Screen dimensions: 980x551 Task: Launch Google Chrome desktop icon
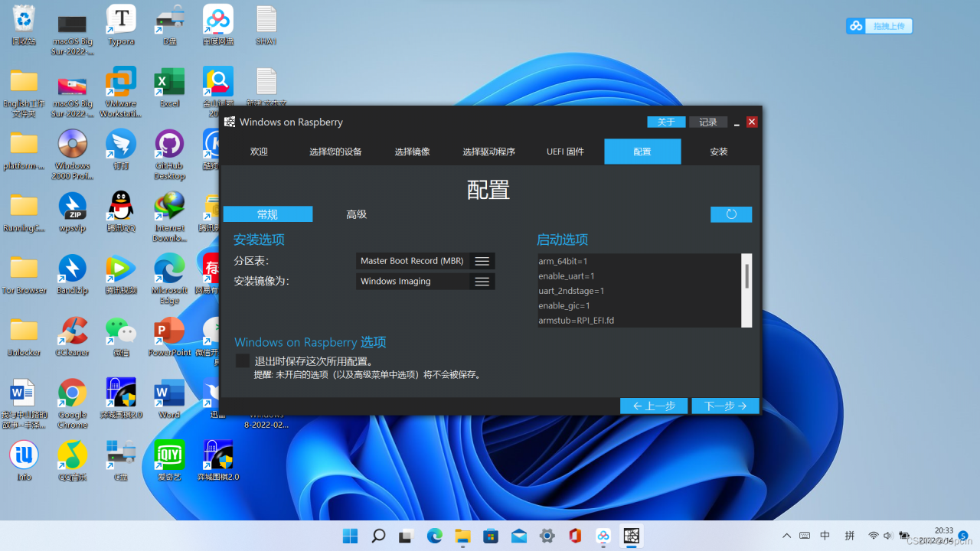(x=73, y=403)
